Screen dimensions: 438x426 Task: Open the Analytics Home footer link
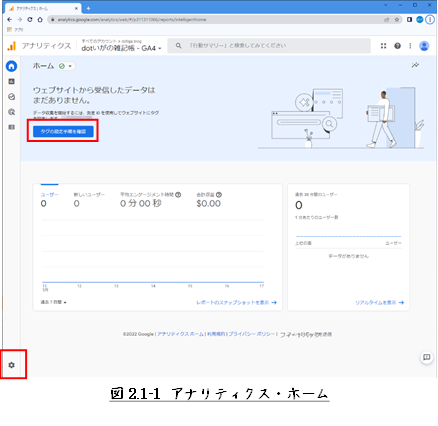click(x=180, y=334)
